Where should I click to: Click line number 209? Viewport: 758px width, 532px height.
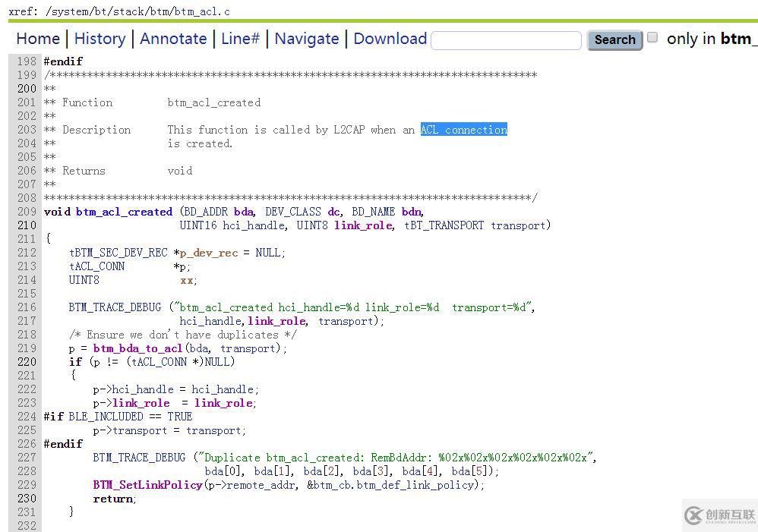tap(27, 212)
